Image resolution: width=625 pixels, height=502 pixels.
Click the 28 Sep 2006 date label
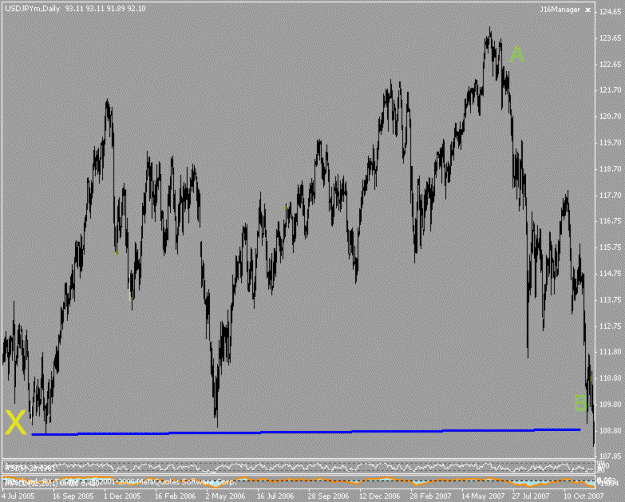[x=329, y=496]
